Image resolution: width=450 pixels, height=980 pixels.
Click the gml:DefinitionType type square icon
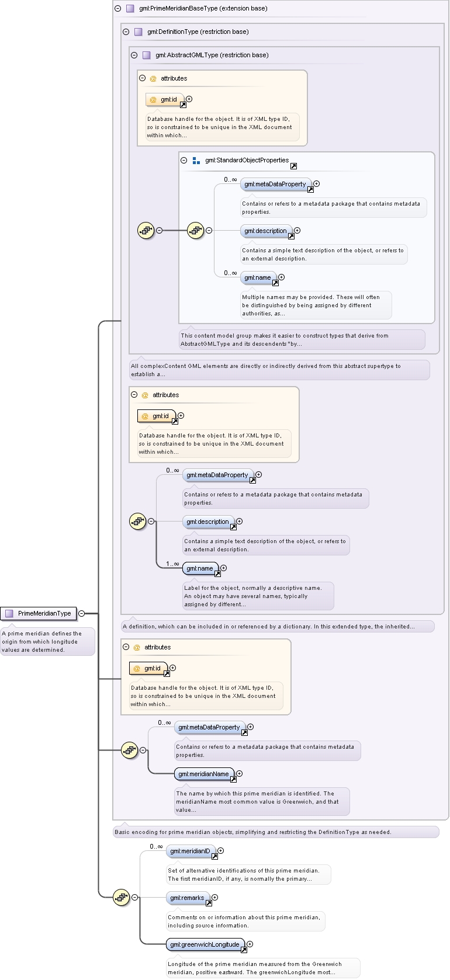[x=139, y=32]
